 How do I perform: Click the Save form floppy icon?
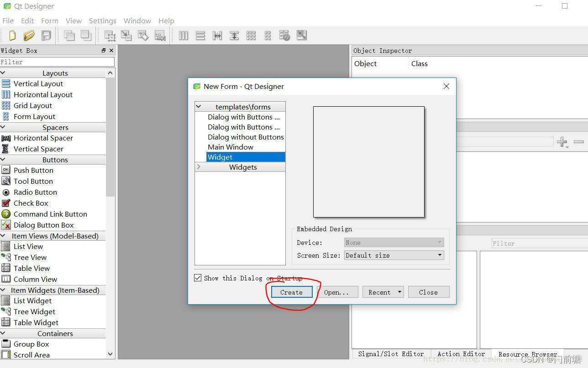pos(46,35)
